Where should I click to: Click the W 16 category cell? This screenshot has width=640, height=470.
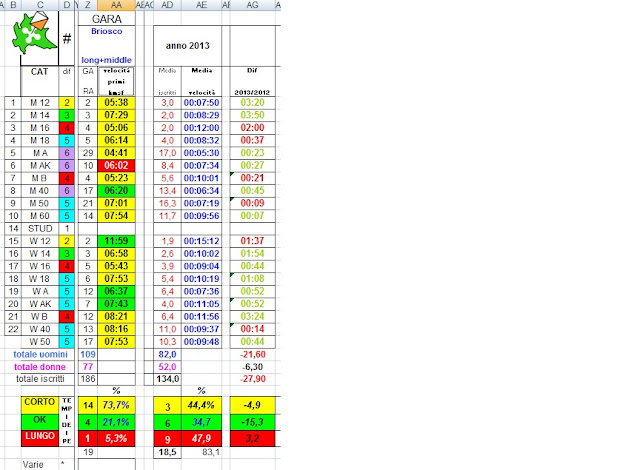pos(40,266)
